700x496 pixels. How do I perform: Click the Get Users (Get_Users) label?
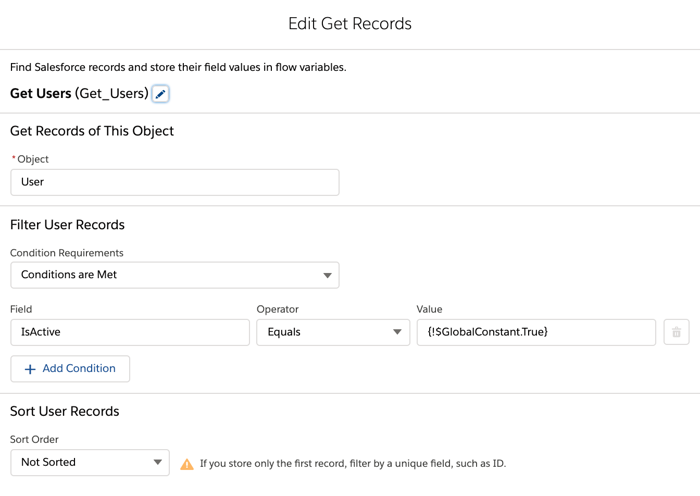coord(79,93)
